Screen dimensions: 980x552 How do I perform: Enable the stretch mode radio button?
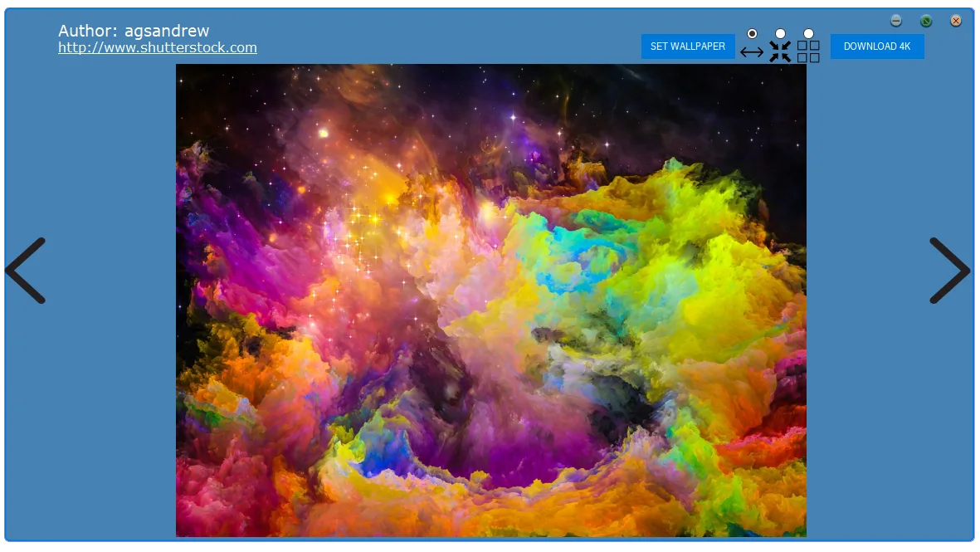click(752, 33)
